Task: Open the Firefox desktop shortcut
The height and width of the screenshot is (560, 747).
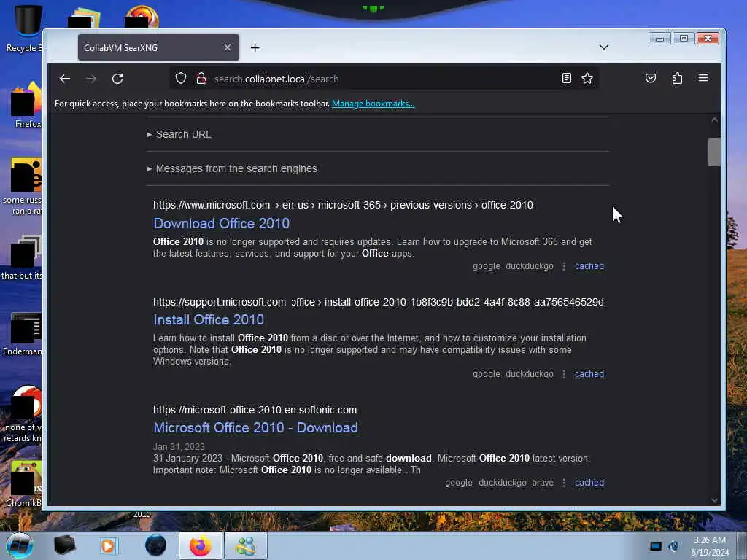Action: [26, 105]
